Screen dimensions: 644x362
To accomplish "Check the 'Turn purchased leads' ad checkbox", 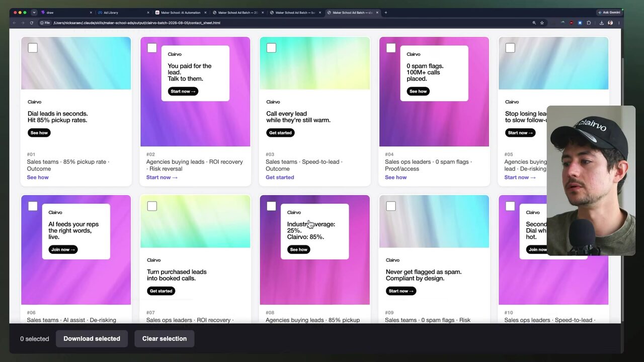I will (152, 206).
